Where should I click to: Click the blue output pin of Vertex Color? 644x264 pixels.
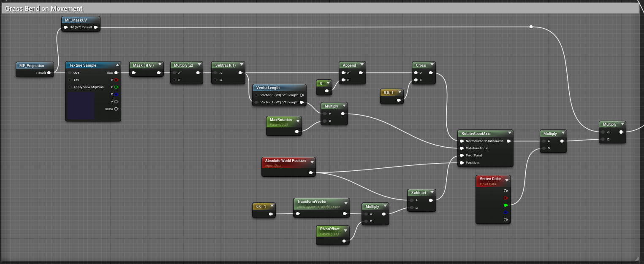click(x=505, y=212)
